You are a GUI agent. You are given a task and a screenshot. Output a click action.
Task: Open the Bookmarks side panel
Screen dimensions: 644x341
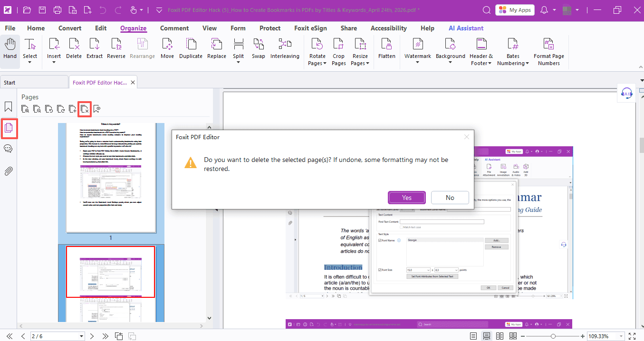tap(8, 106)
